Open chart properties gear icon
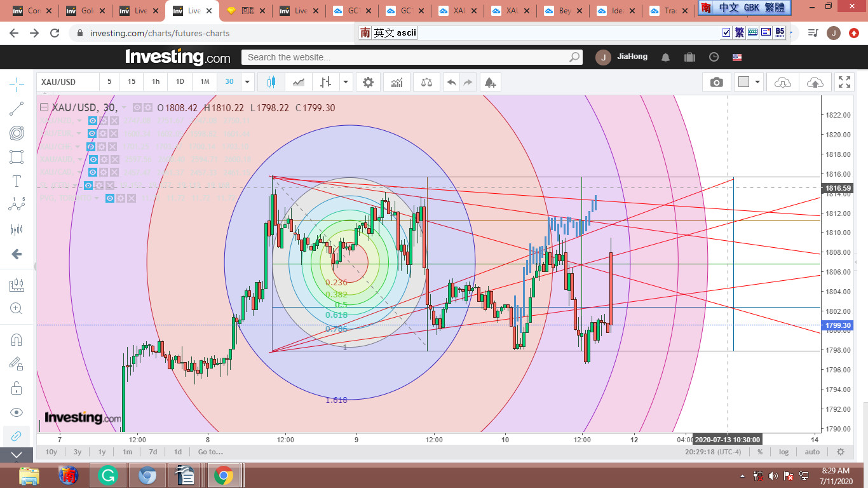 point(368,82)
